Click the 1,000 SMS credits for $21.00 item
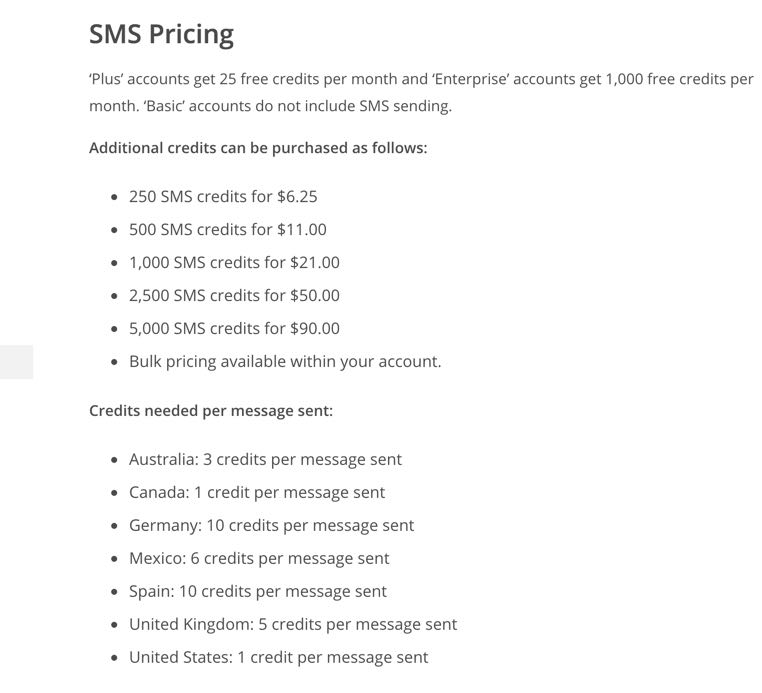This screenshot has height=693, width=762. [x=234, y=263]
